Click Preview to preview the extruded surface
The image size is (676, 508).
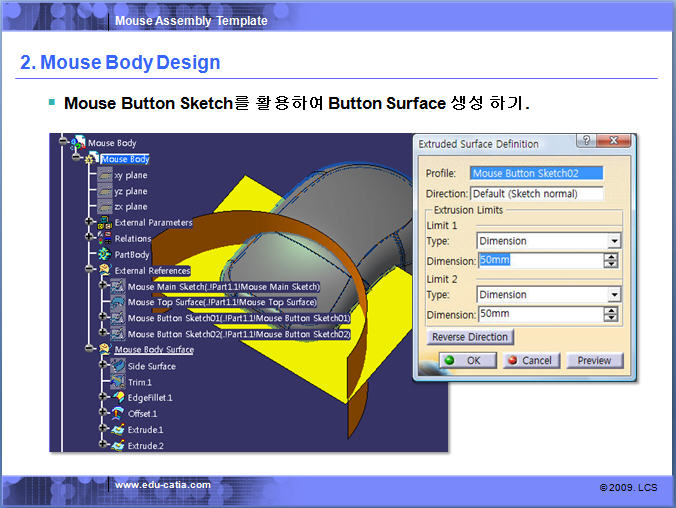594,360
